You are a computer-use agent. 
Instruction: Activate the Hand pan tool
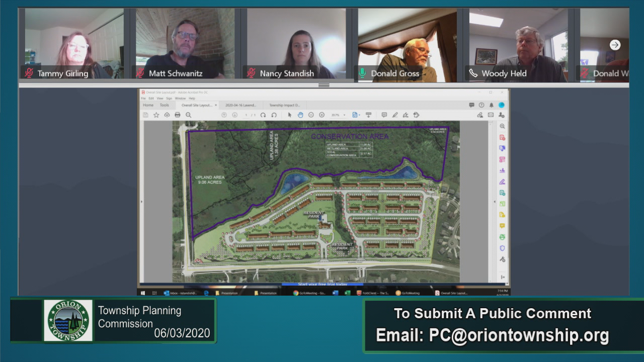click(300, 115)
